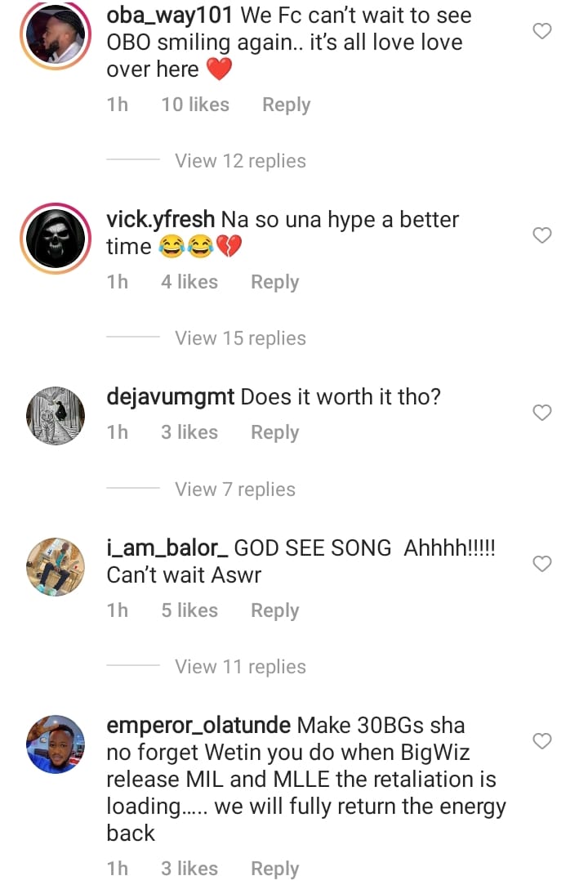Open i_am_balor_'s profile avatar

(x=56, y=567)
